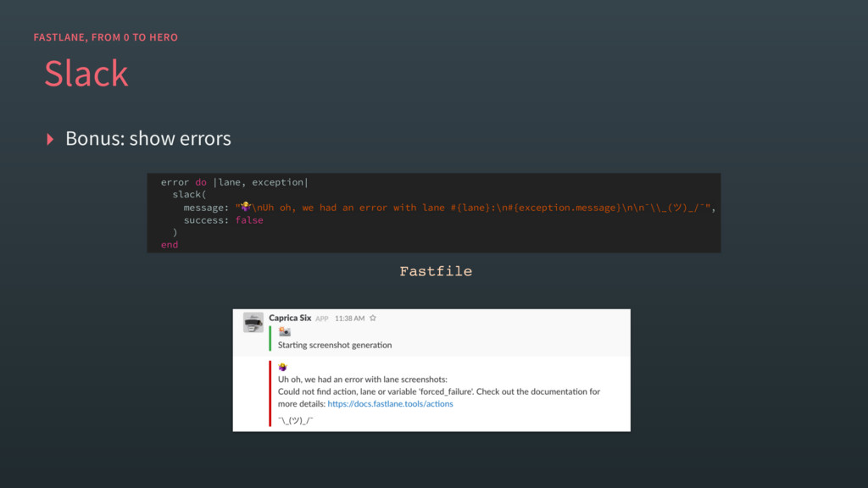Screen dimensions: 868x488
Task: Click the 'success: false' code line
Action: (x=223, y=220)
